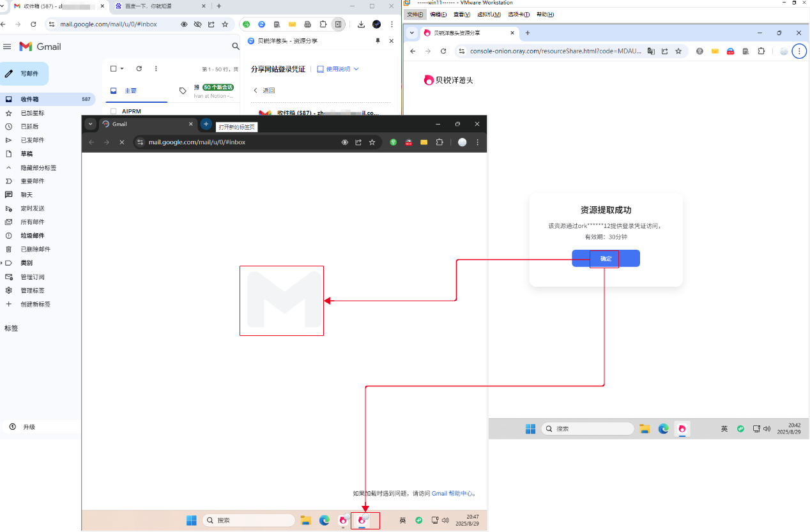
Task: Refresh the Gmail inbox list
Action: click(139, 68)
